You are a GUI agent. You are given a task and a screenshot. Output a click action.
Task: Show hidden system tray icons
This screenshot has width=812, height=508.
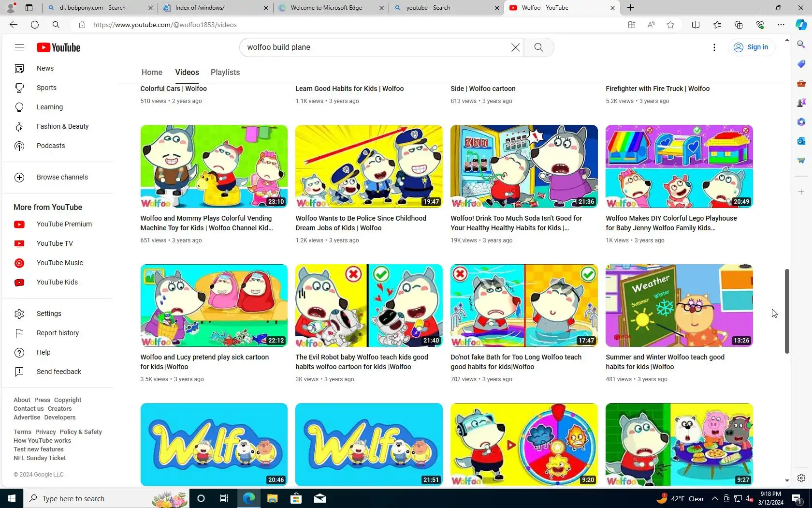pyautogui.click(x=714, y=499)
